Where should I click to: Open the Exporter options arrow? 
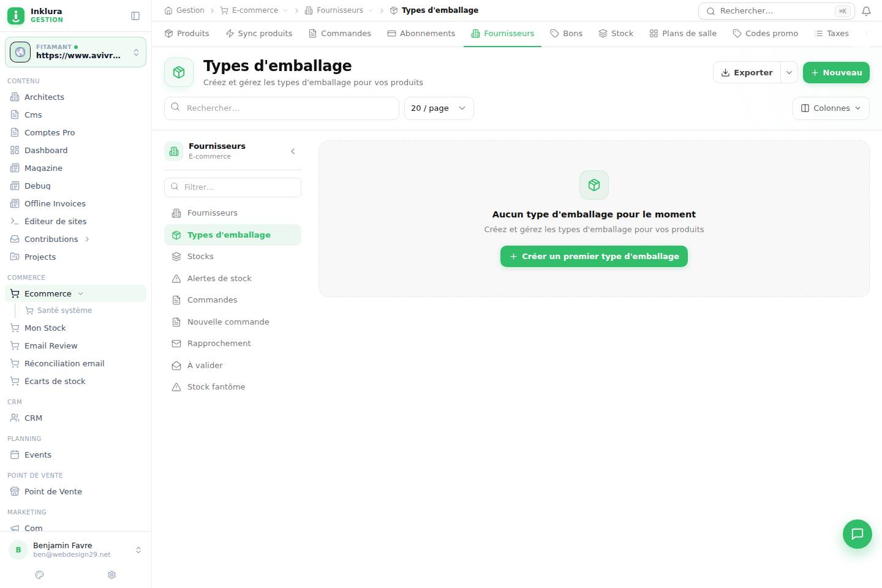point(790,72)
